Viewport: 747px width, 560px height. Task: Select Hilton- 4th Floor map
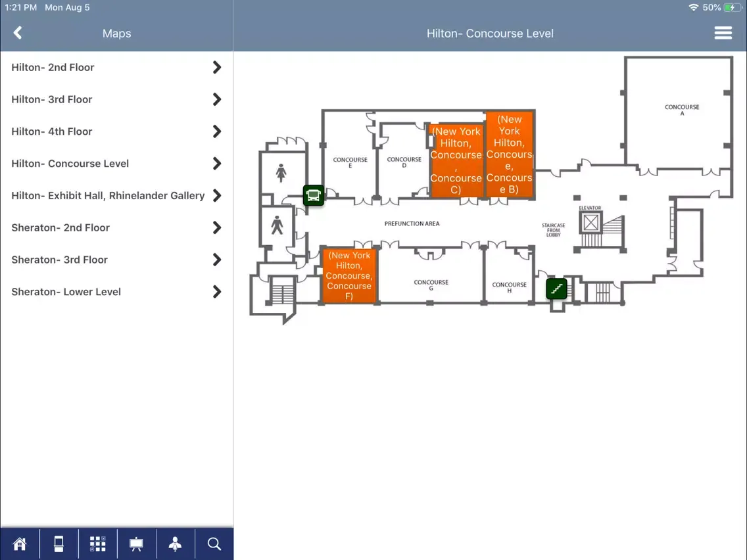click(117, 131)
